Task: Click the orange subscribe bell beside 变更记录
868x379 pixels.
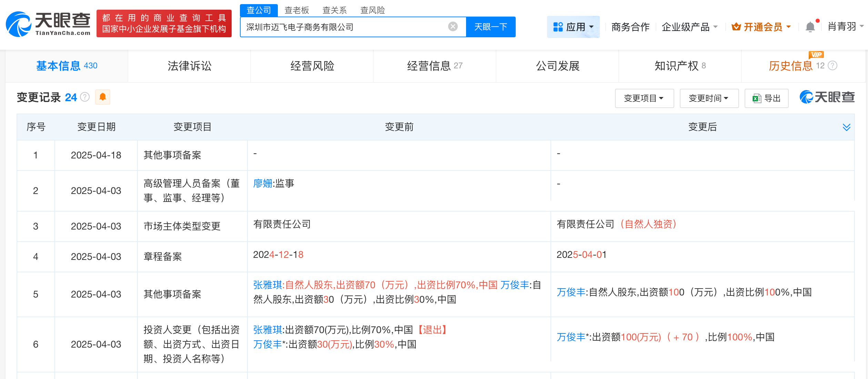Action: point(102,97)
